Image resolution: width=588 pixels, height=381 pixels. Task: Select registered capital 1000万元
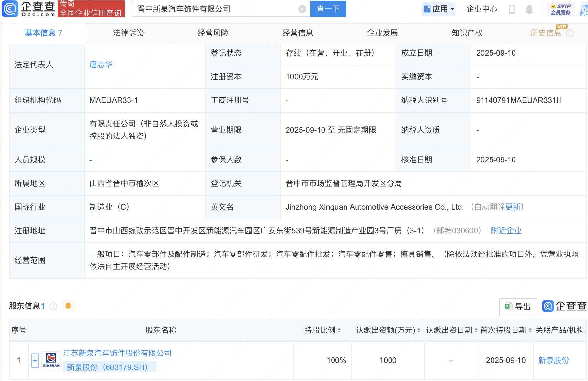coord(302,77)
